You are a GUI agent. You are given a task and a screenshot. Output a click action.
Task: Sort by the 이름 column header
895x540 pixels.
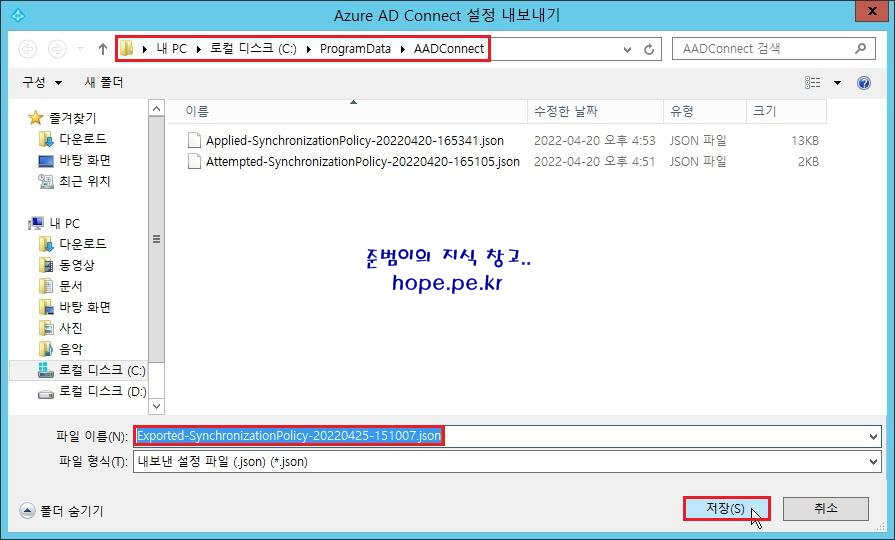(x=347, y=111)
